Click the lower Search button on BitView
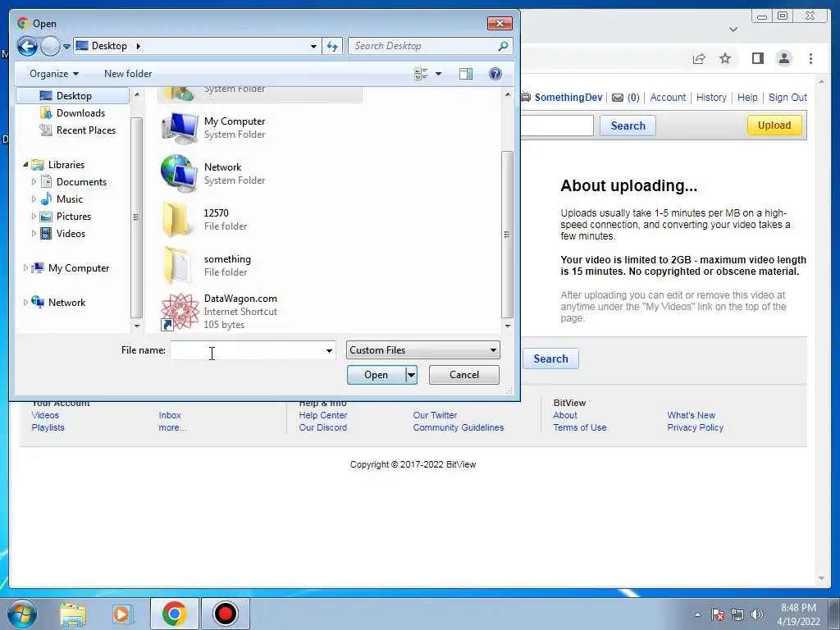This screenshot has width=840, height=630. [550, 359]
